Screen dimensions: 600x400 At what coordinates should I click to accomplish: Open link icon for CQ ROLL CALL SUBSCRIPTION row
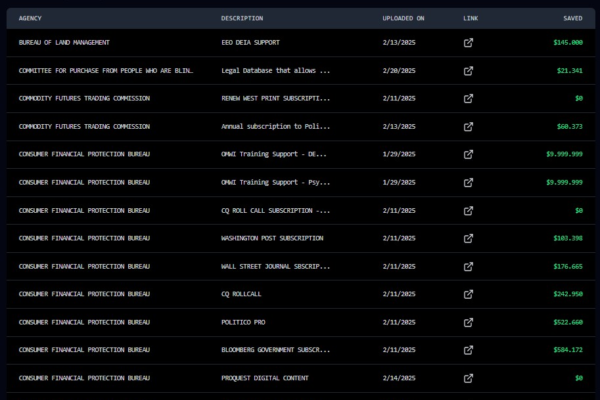[x=468, y=211]
